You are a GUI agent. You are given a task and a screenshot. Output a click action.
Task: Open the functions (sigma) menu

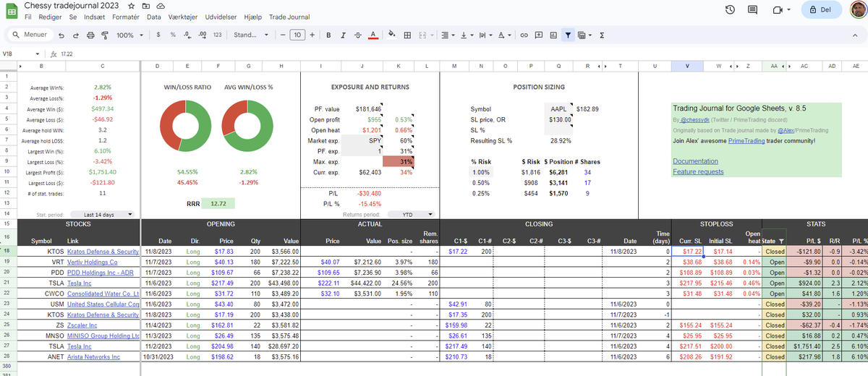[x=602, y=35]
